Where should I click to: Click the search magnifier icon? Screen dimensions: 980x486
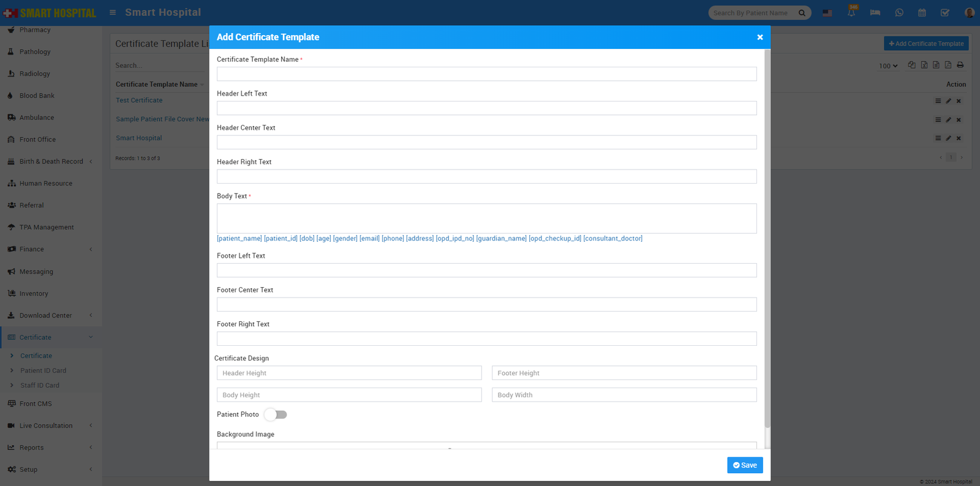(x=802, y=13)
